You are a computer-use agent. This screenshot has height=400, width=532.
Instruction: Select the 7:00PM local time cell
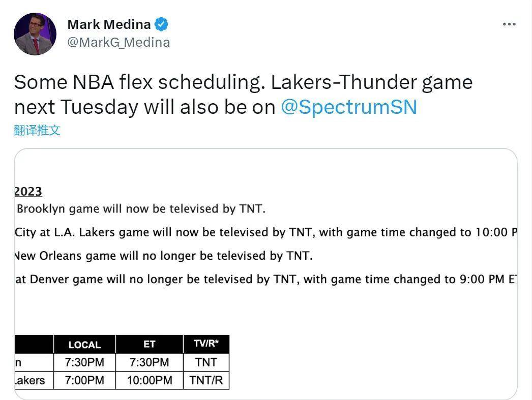click(84, 380)
